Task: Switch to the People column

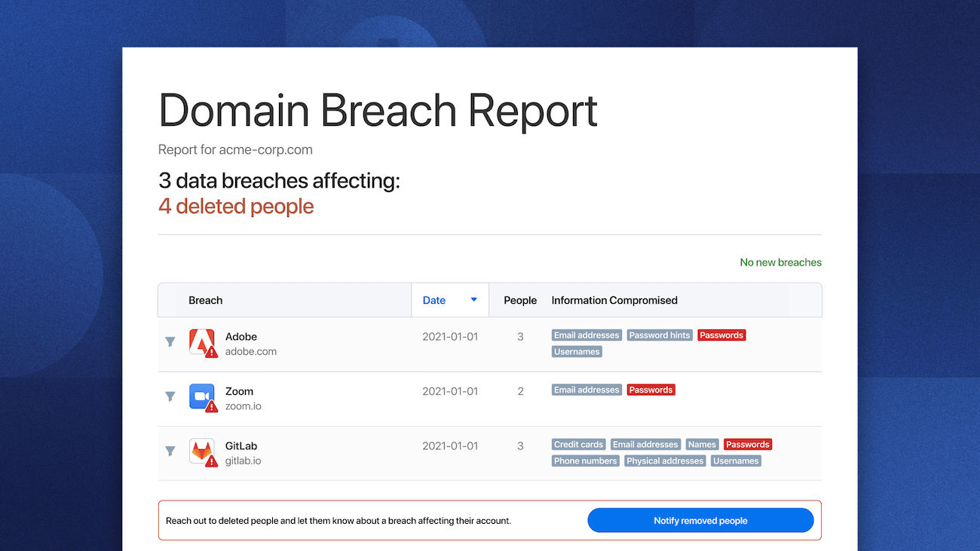Action: [x=520, y=300]
